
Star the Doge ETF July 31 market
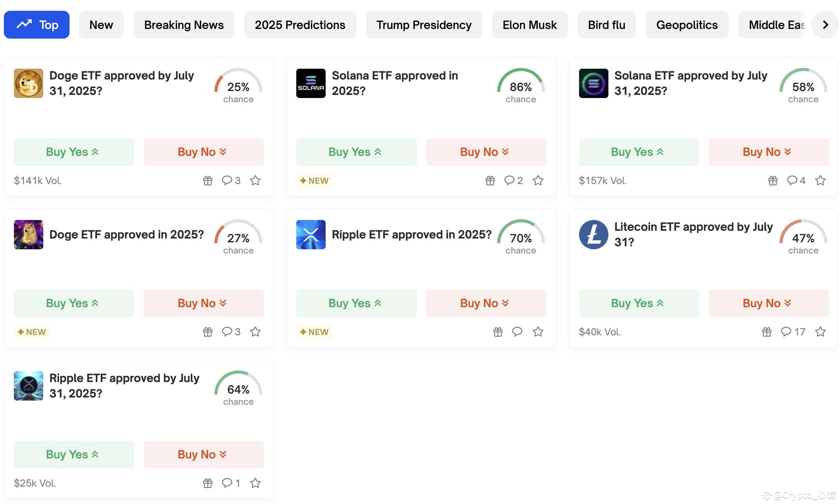click(x=255, y=180)
